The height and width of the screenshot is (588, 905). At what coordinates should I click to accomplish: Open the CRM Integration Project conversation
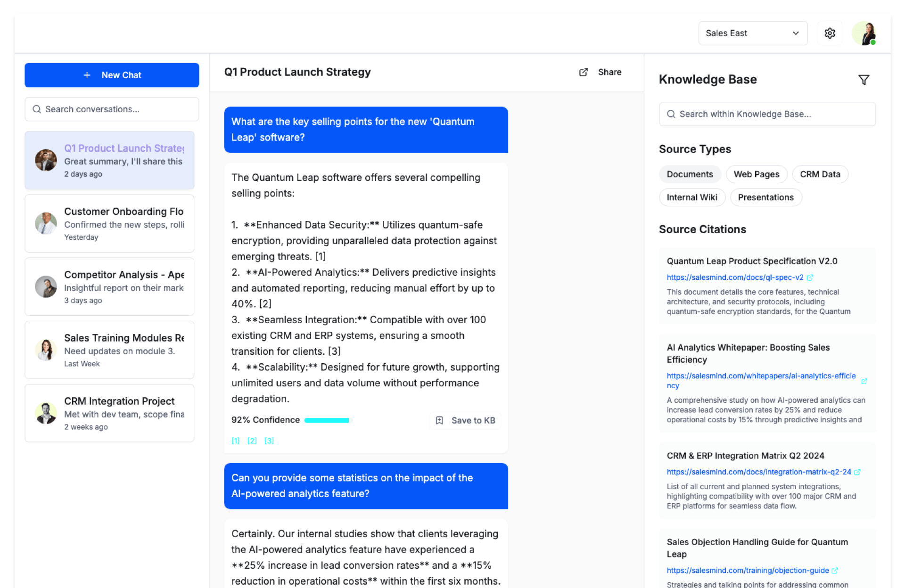[x=109, y=413]
